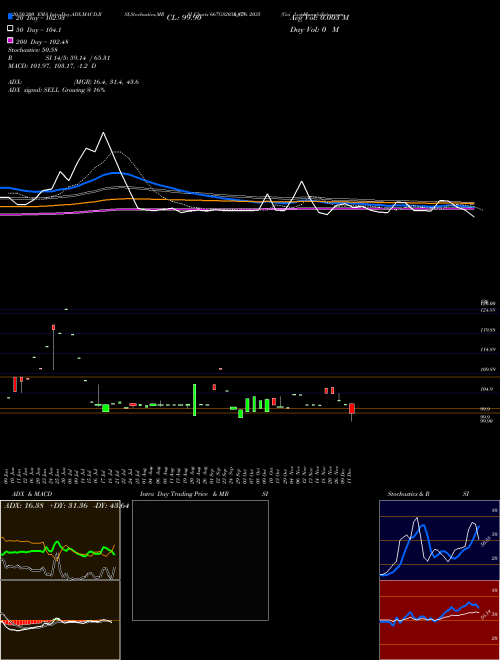500x660 pixels.
Task: Click the 114.89 price axis label
Action: (x=489, y=350)
